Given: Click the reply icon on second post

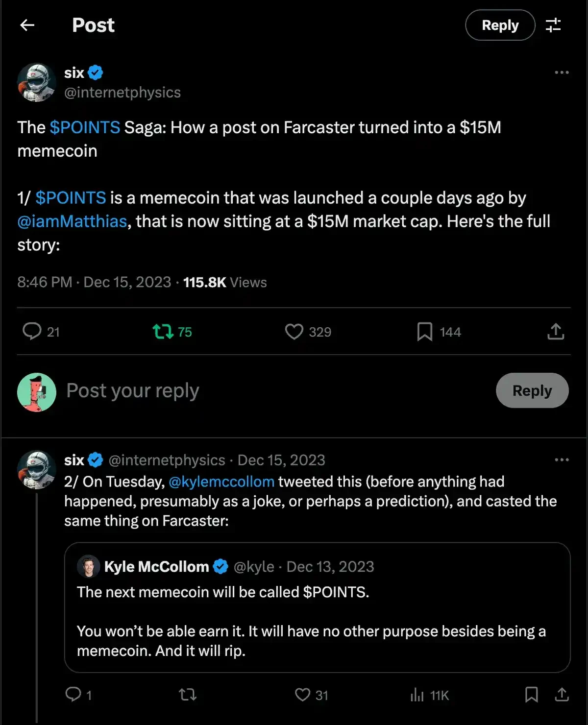Looking at the screenshot, I should [x=73, y=694].
